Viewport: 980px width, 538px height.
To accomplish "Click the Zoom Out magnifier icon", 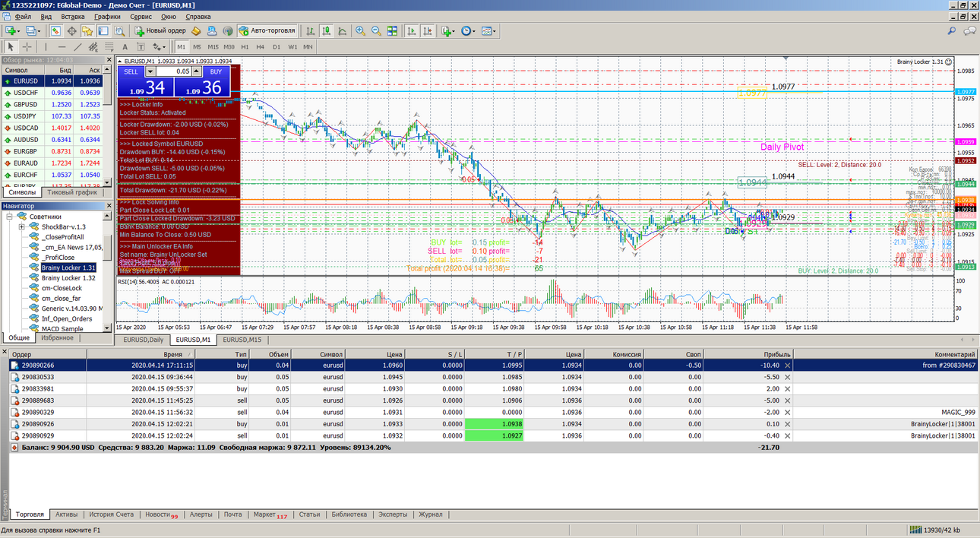I will [x=376, y=31].
